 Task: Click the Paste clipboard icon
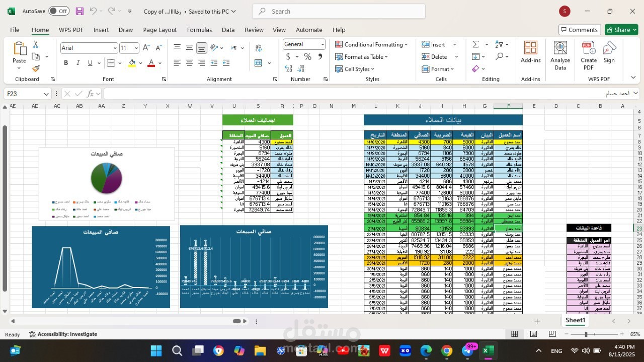[x=20, y=49]
